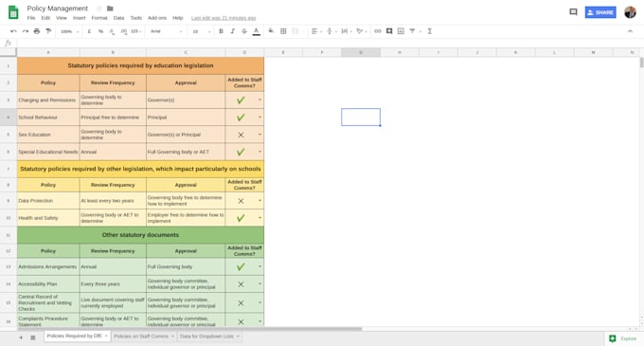Viewport: 644px width, 346px height.
Task: Click the merge cells icon
Action: (295, 31)
